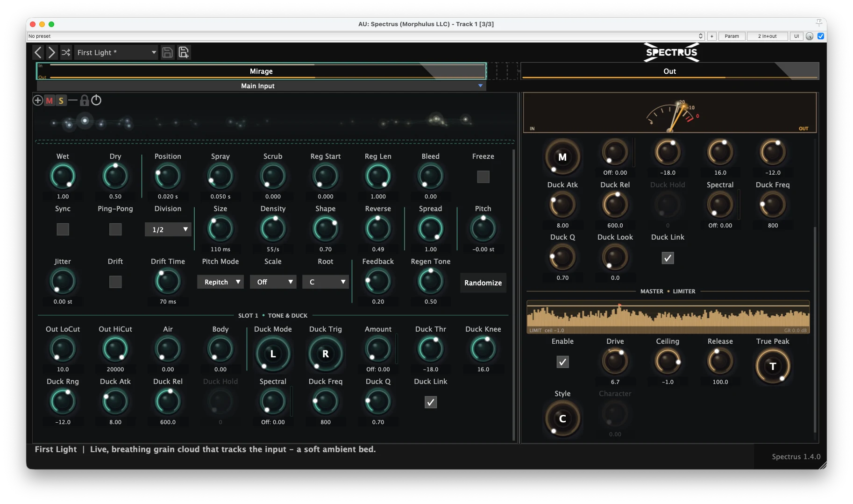Screen dimensions: 853x504
Task: Click the shuffle random preset icon
Action: (x=66, y=52)
